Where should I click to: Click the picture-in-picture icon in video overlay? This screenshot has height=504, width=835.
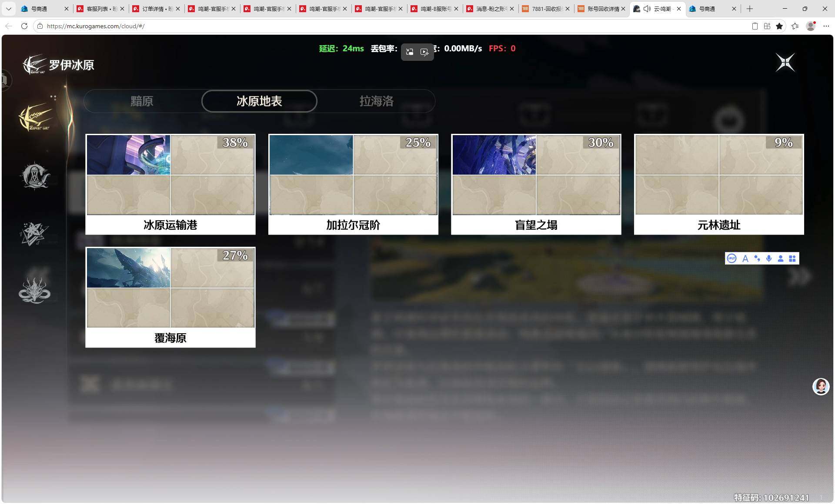tap(410, 52)
